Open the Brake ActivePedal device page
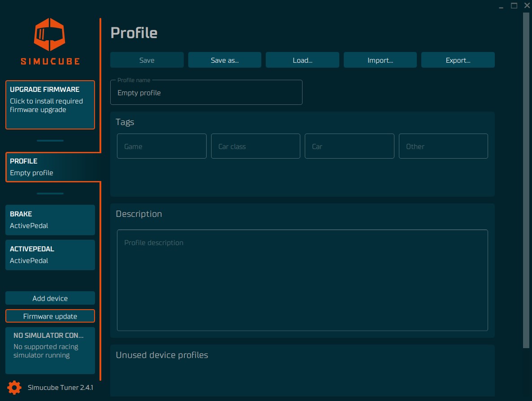The image size is (532, 401). coord(50,220)
